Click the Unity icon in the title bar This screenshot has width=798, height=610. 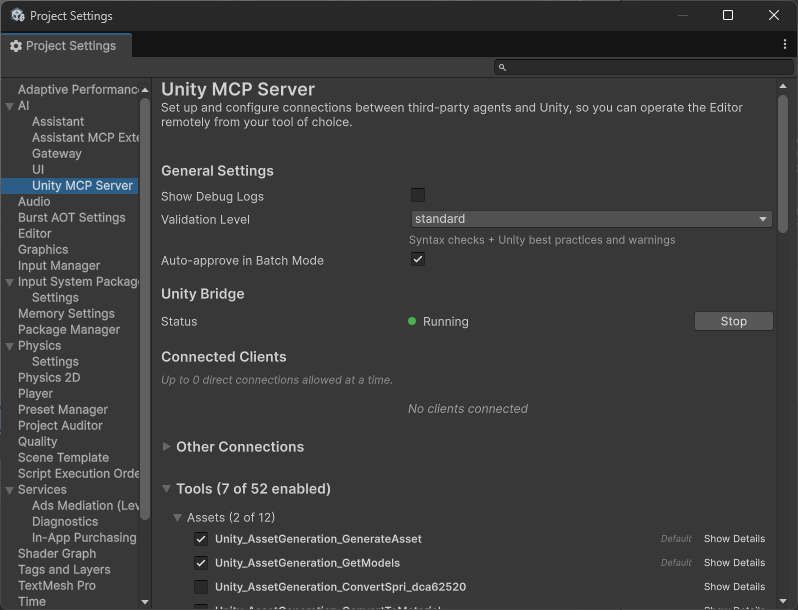(x=18, y=15)
